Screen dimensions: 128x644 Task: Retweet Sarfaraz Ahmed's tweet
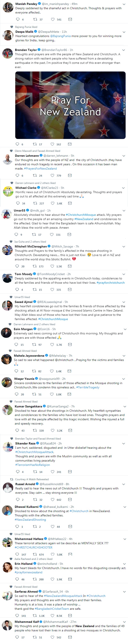[x=35, y=615]
